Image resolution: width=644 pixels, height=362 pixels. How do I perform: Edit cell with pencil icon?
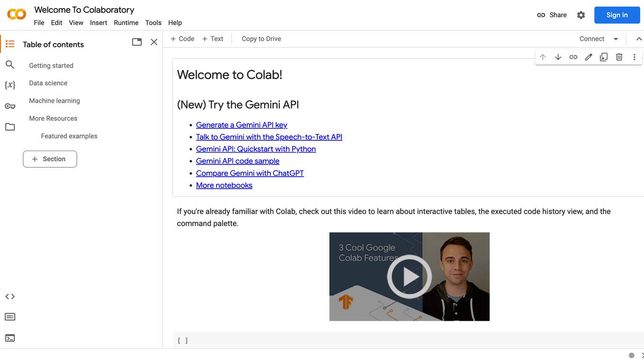(589, 57)
